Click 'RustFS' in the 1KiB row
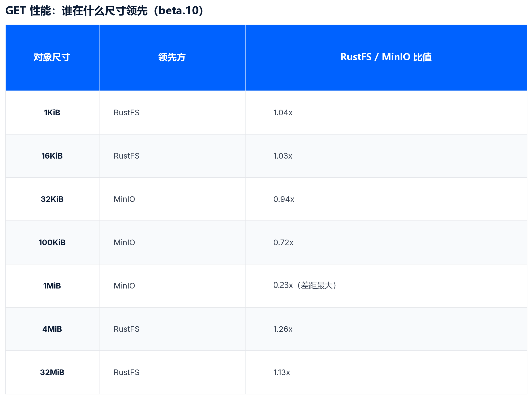The image size is (532, 399). [x=127, y=113]
